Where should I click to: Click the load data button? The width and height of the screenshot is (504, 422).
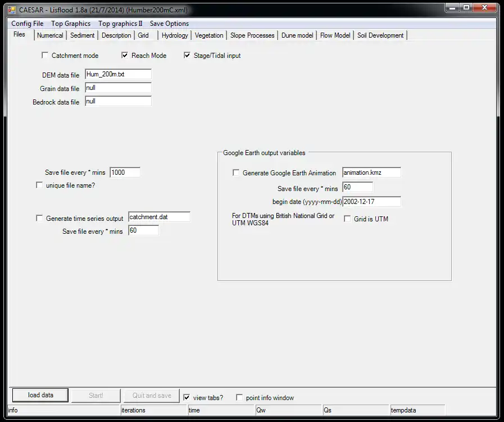pos(40,395)
